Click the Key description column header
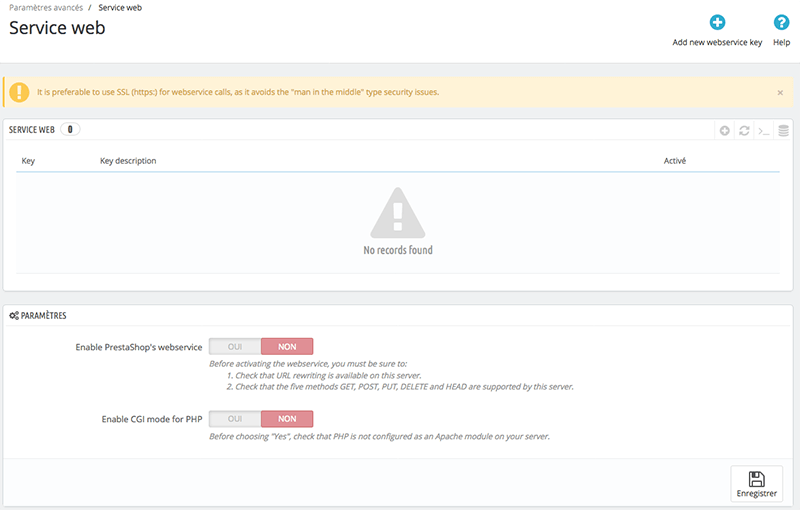800x510 pixels. (128, 161)
